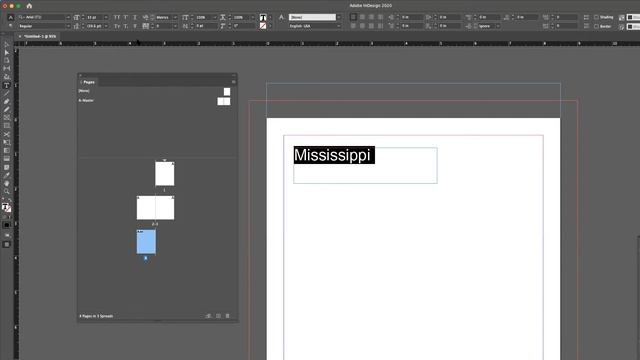Click the text fill color swatch in control bar
The height and width of the screenshot is (360, 640).
[x=263, y=17]
